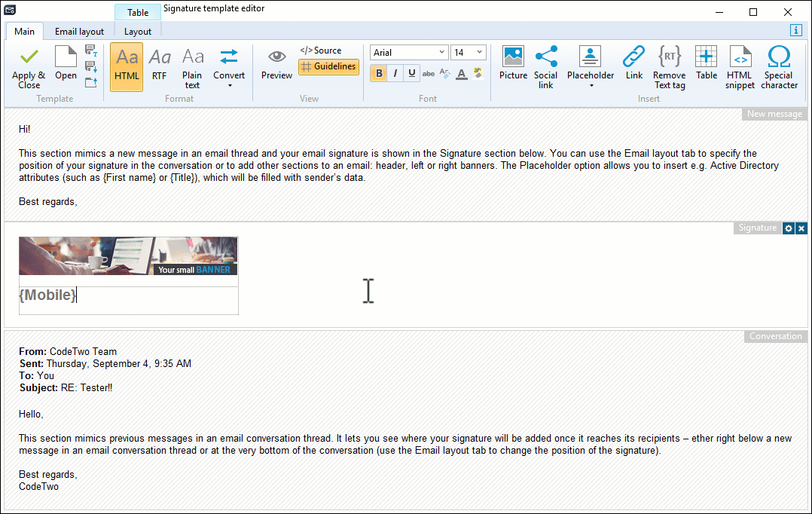This screenshot has width=812, height=514.
Task: Click the Table contextual tab header
Action: [138, 12]
